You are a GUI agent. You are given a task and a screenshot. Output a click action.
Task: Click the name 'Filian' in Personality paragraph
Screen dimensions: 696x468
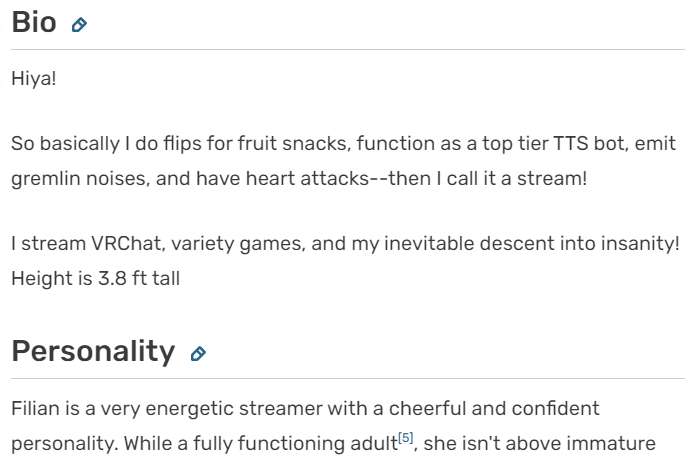pyautogui.click(x=35, y=408)
